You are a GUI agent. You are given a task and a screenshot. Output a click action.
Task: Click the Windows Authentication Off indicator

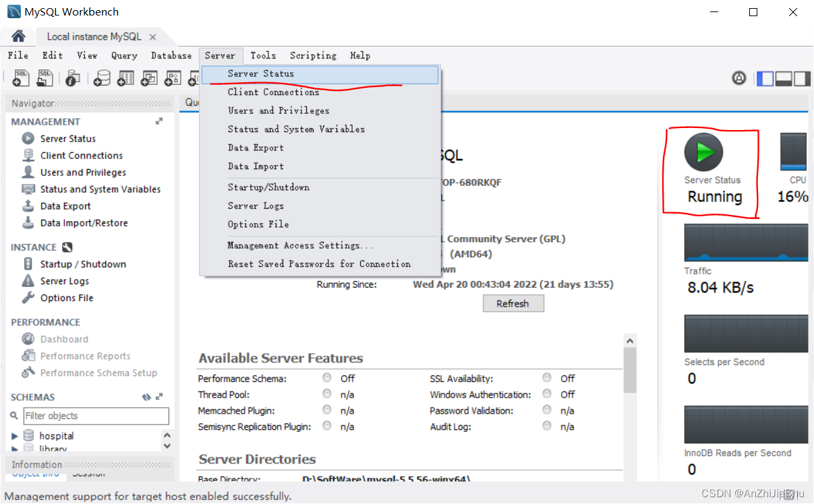point(547,393)
